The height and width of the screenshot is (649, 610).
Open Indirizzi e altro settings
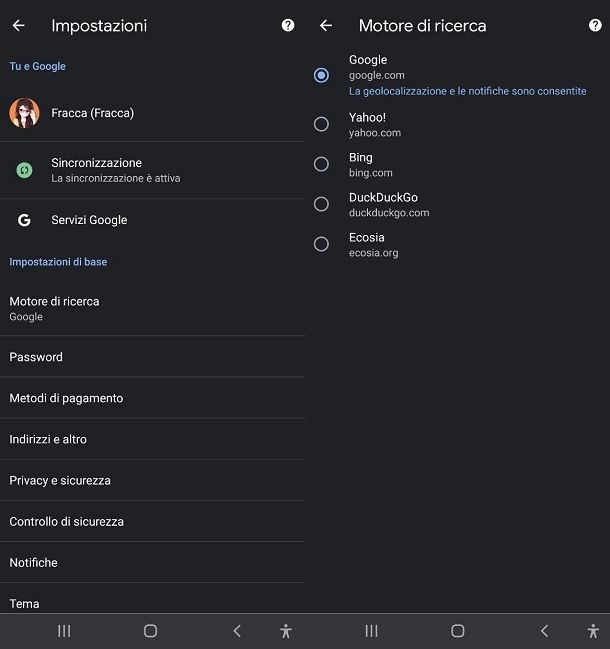[152, 439]
